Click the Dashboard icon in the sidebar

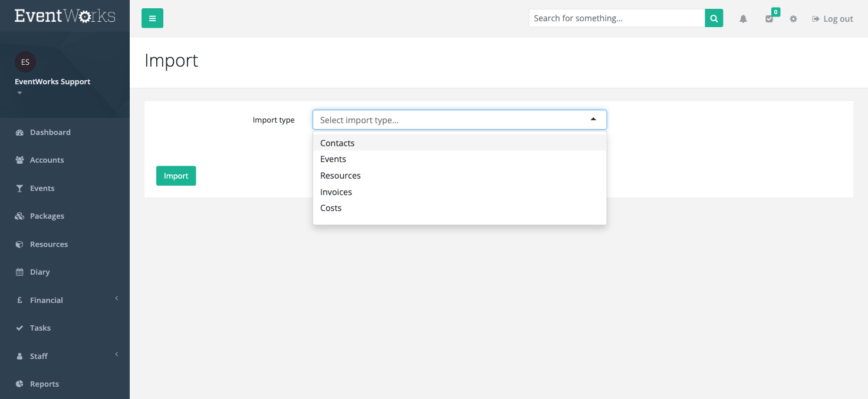[x=19, y=133]
